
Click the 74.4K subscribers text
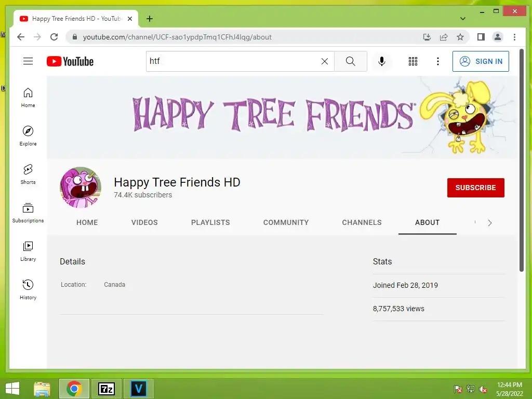[x=143, y=195]
